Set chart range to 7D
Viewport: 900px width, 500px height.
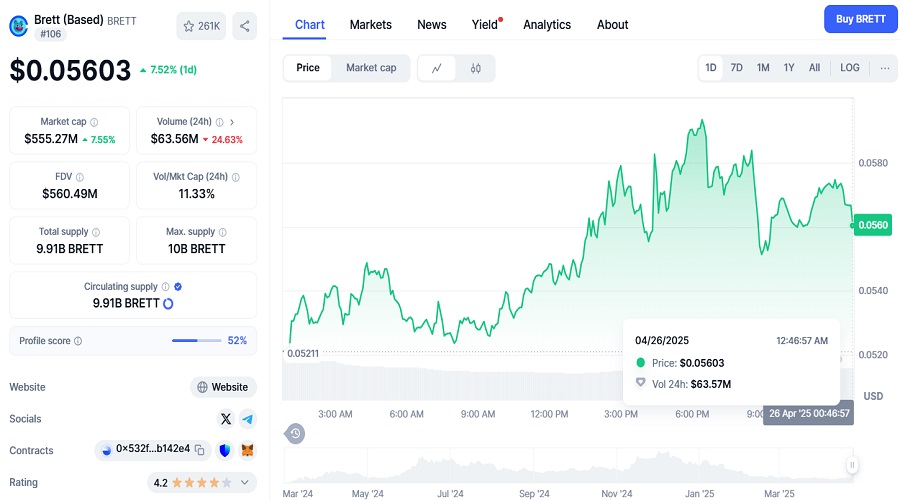pyautogui.click(x=736, y=68)
